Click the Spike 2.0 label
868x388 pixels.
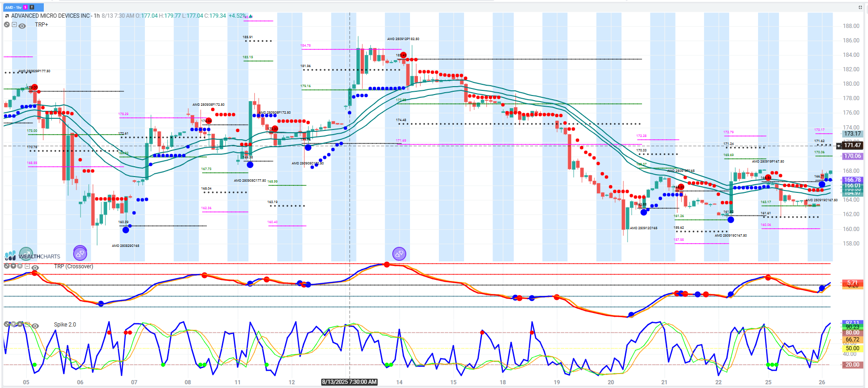tap(65, 325)
